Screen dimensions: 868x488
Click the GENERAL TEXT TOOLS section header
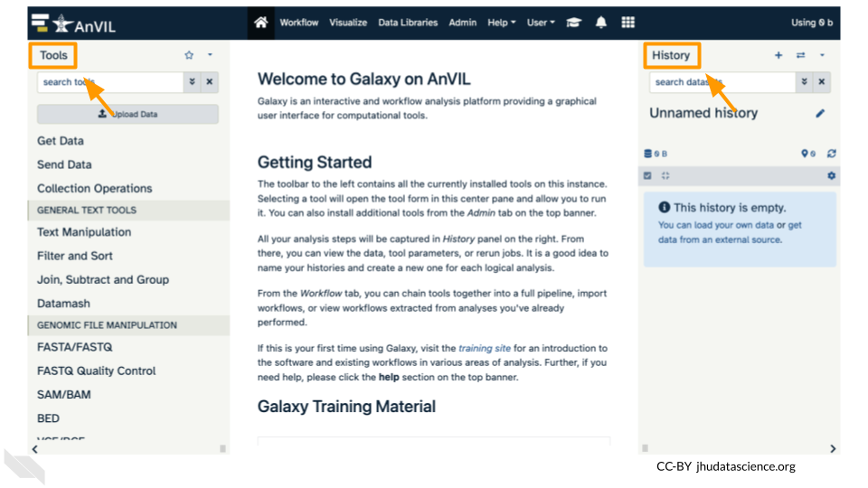click(x=128, y=211)
